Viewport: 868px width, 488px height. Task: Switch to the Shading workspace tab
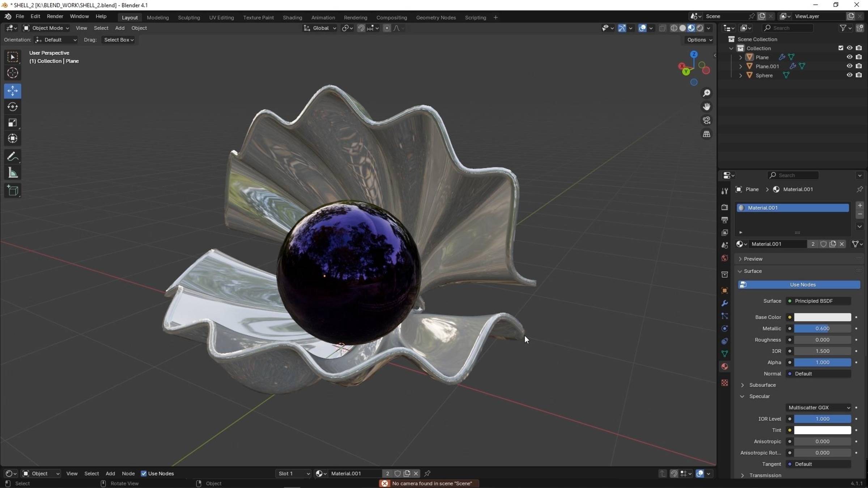(x=292, y=17)
